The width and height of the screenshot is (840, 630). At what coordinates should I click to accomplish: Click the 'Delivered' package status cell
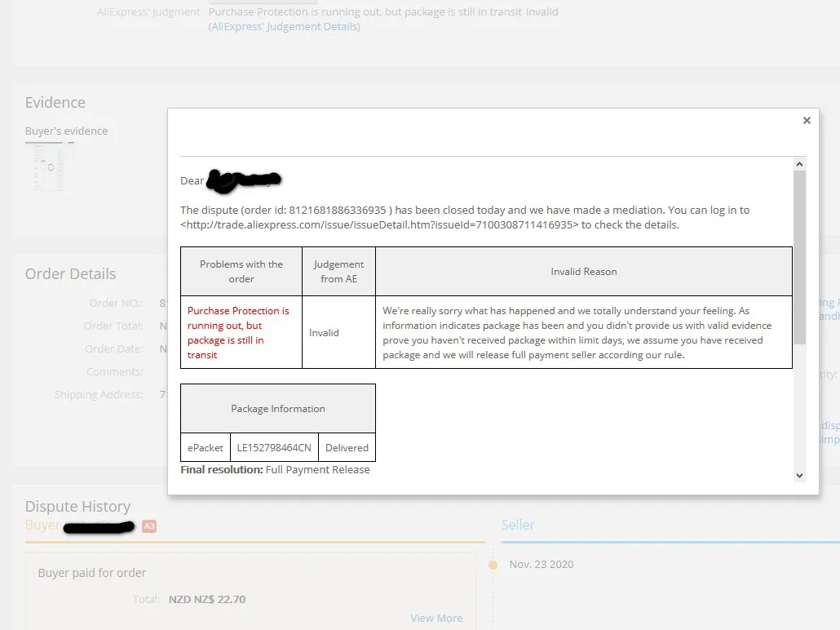(x=347, y=448)
